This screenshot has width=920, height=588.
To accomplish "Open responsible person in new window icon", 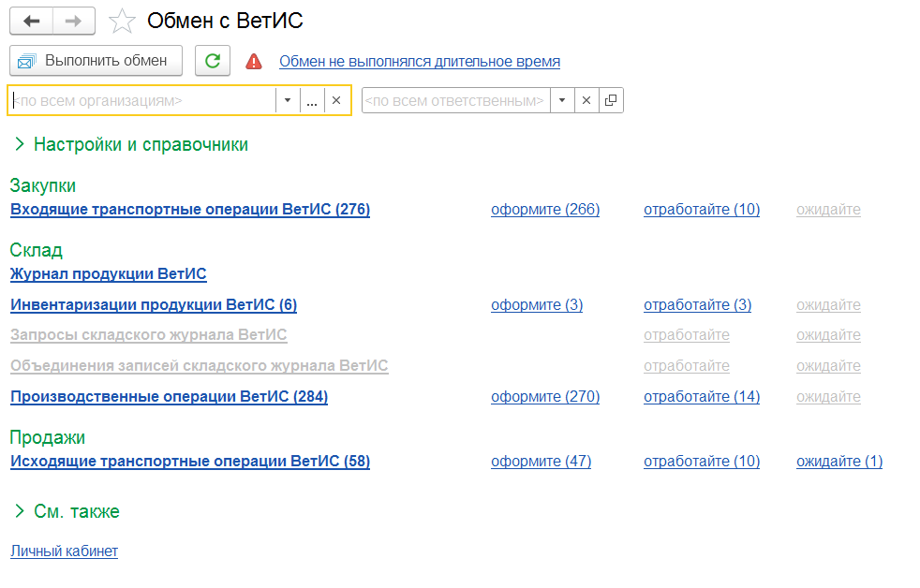I will tap(611, 100).
